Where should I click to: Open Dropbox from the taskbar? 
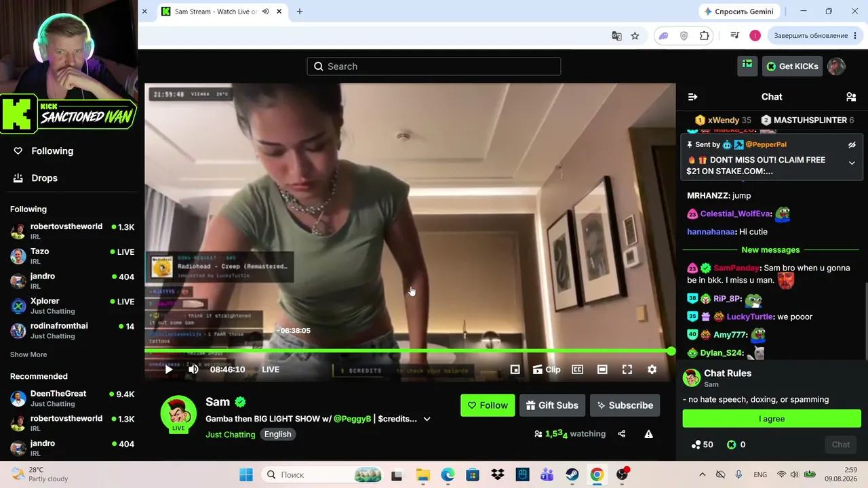[497, 474]
